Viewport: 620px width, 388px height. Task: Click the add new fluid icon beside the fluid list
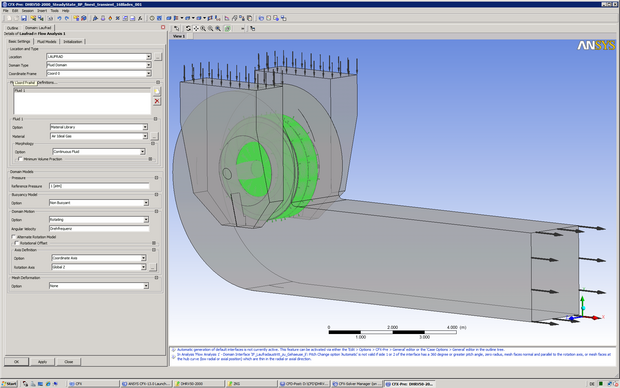point(157,91)
